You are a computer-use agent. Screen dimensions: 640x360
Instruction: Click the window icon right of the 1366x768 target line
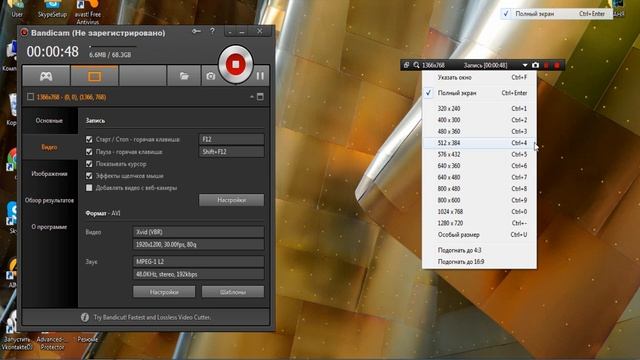[260, 97]
